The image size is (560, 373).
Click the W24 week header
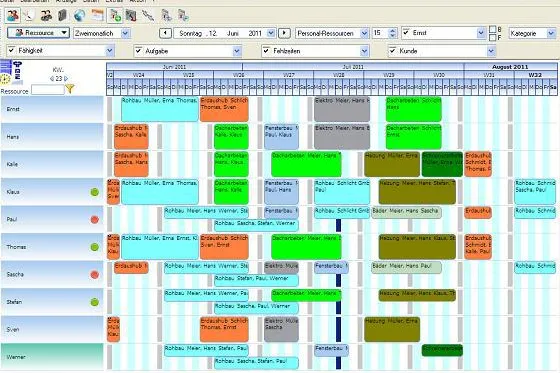pos(139,75)
